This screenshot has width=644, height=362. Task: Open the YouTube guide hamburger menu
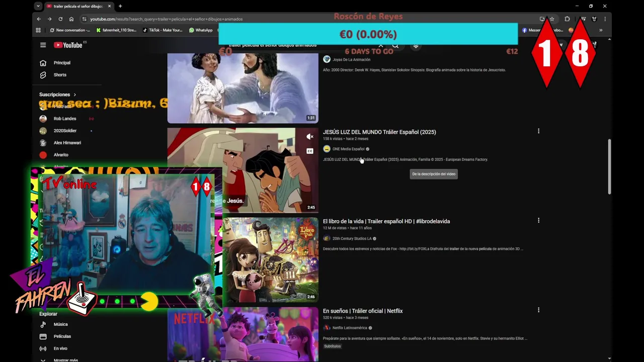pyautogui.click(x=43, y=45)
